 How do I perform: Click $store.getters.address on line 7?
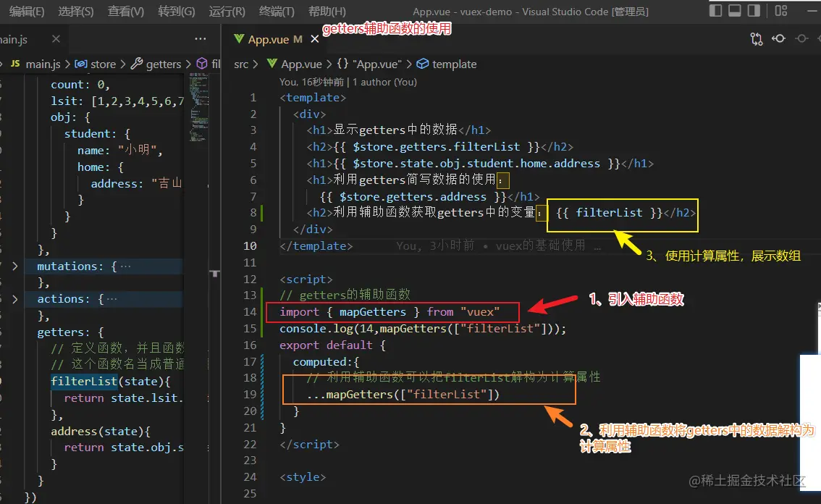click(x=413, y=196)
